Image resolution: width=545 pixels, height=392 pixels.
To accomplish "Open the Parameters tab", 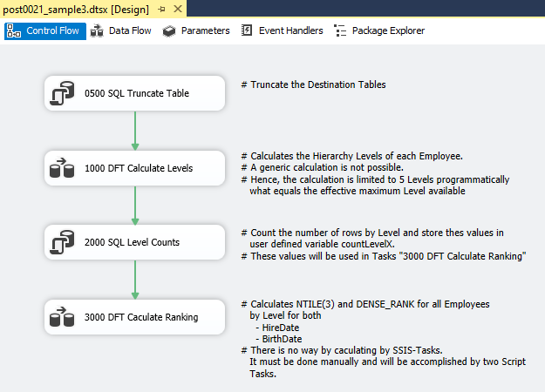I will point(196,30).
